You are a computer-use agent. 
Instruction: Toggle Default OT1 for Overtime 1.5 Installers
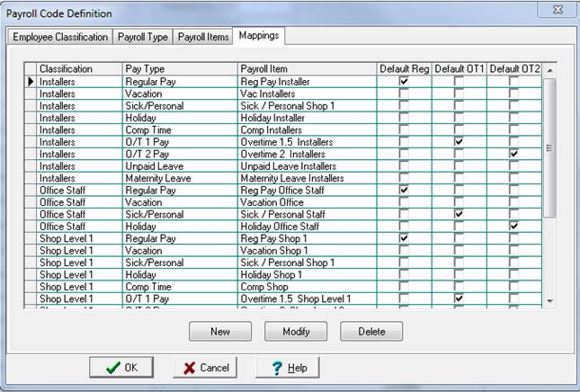[x=460, y=142]
